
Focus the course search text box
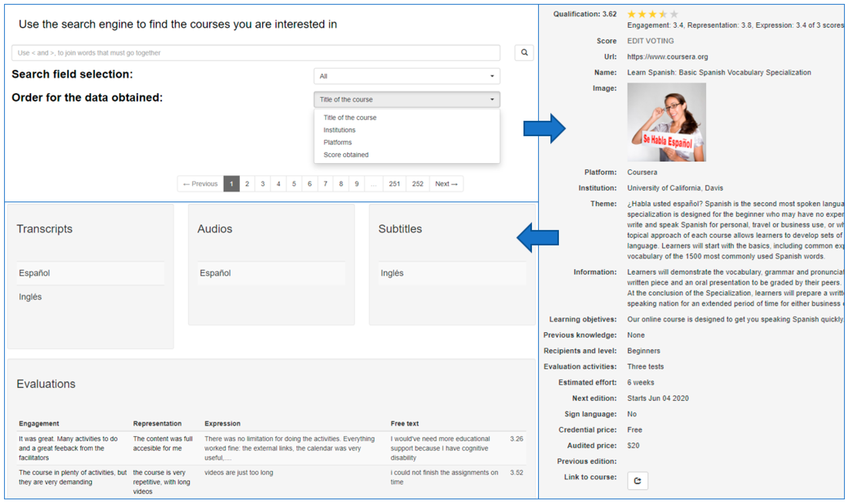(256, 53)
